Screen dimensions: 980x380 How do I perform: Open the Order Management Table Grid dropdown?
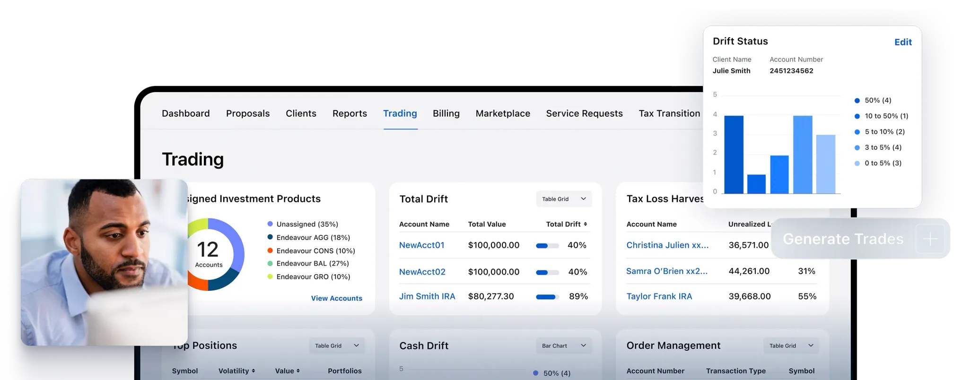pos(791,345)
